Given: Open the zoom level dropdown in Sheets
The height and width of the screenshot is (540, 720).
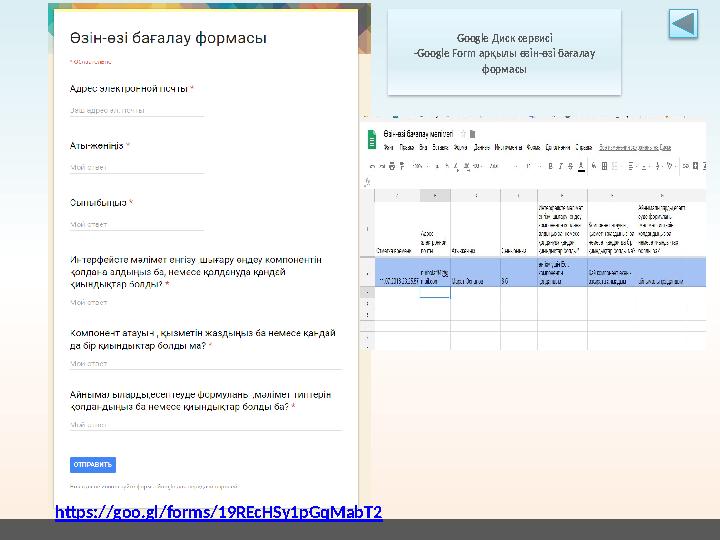Looking at the screenshot, I should [419, 166].
